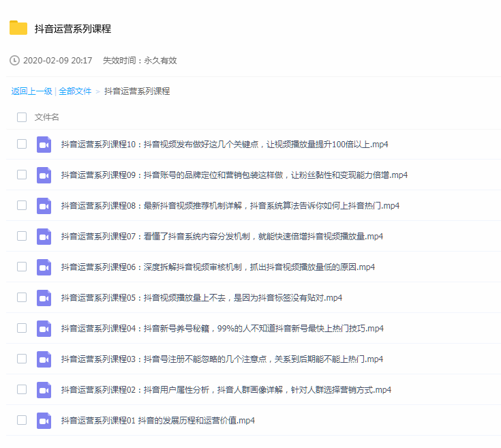The width and height of the screenshot is (501, 448).
Task: Open 课程06 深度拆解抖音视频审核机制 file
Action: pos(218,267)
